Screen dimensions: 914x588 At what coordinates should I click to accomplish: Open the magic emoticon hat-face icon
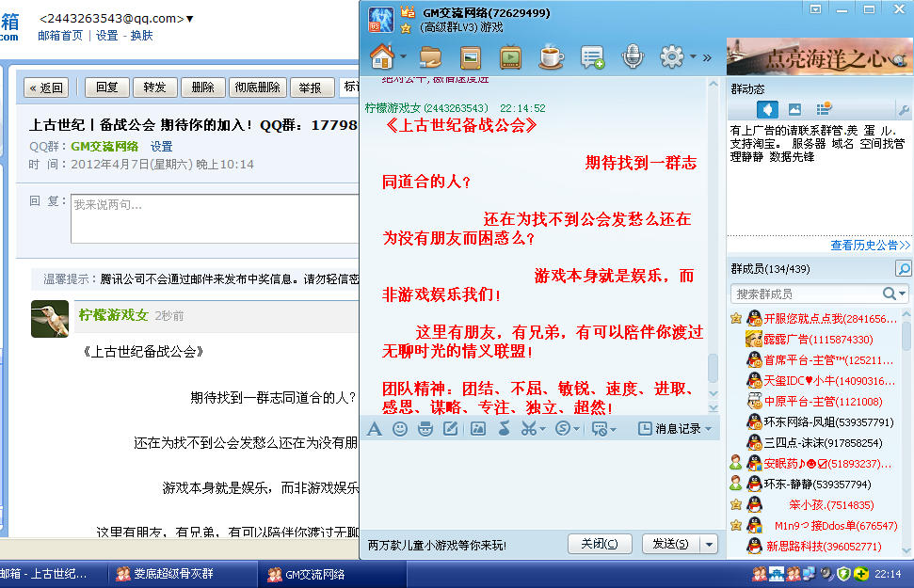[x=425, y=429]
